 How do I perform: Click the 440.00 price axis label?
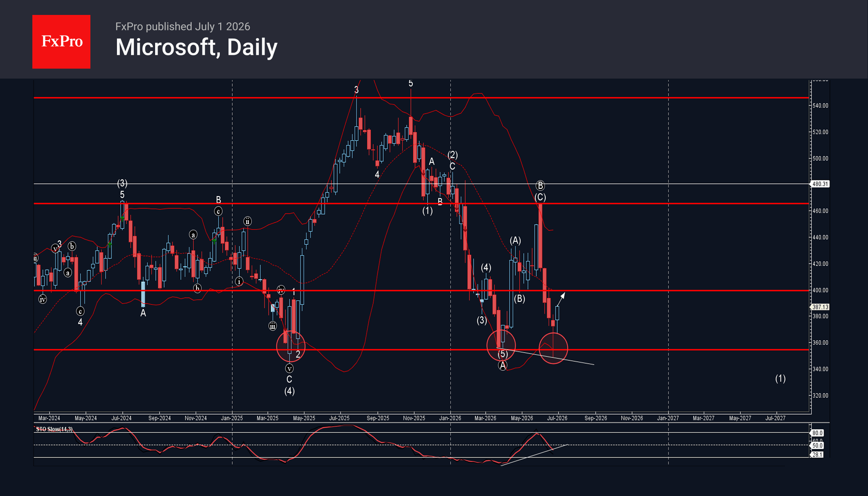820,237
